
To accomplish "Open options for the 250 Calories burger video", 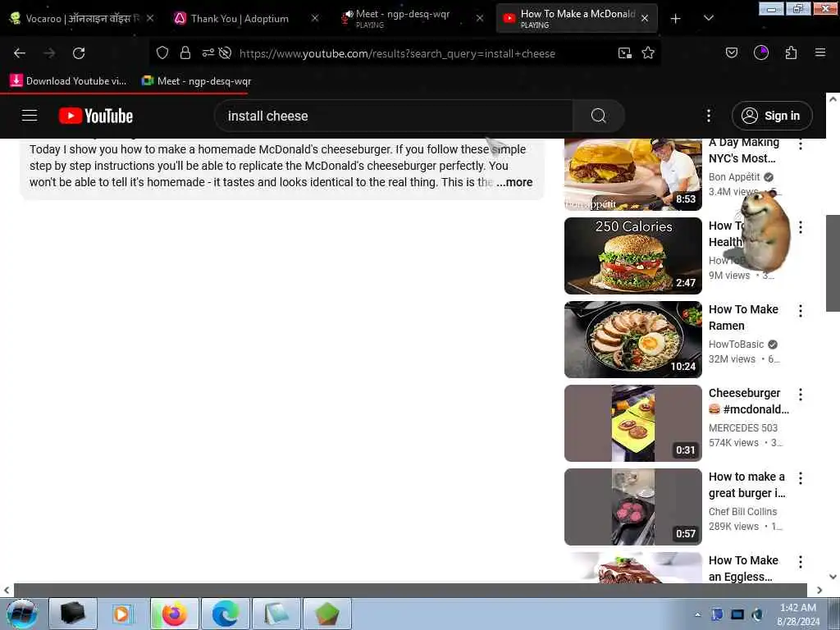I will point(801,227).
